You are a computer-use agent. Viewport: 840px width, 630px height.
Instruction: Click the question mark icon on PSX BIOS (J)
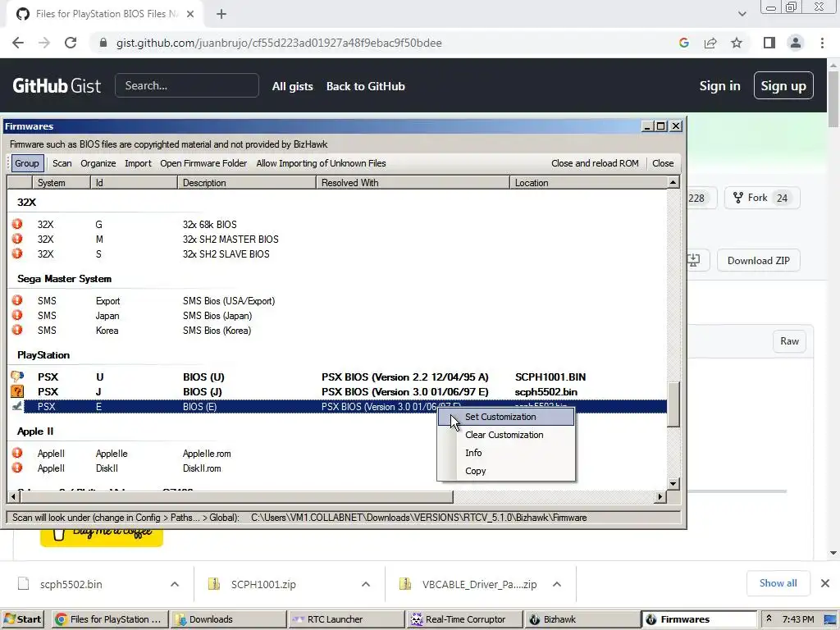point(18,391)
